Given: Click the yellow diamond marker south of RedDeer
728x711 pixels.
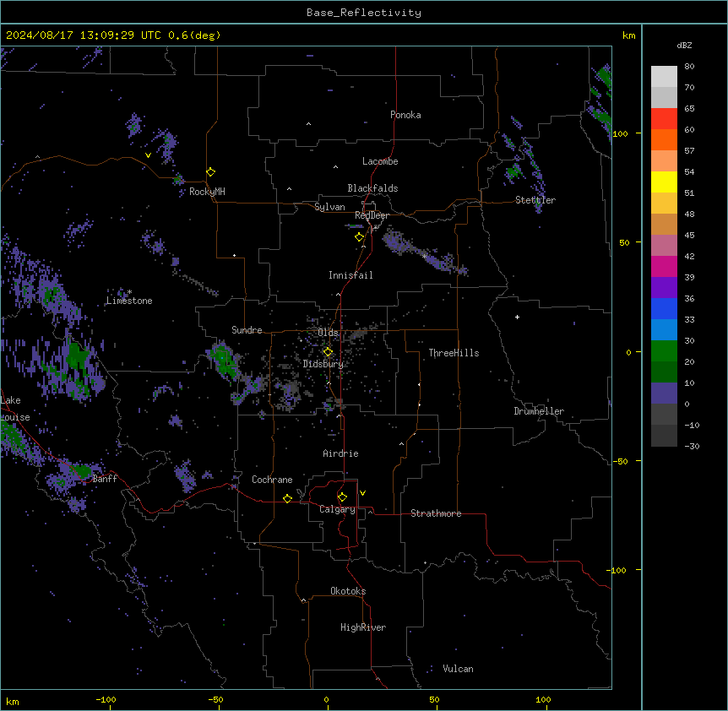Looking at the screenshot, I should pyautogui.click(x=359, y=237).
